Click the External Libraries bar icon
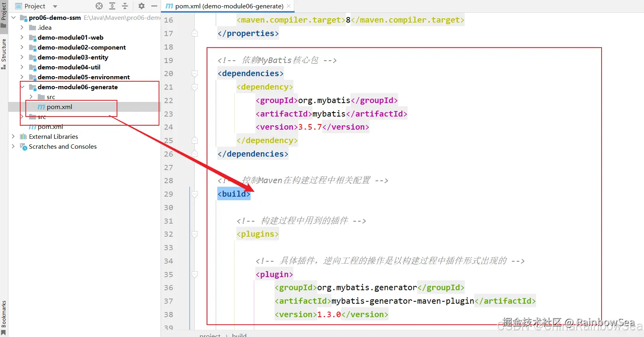644x337 pixels. 23,136
